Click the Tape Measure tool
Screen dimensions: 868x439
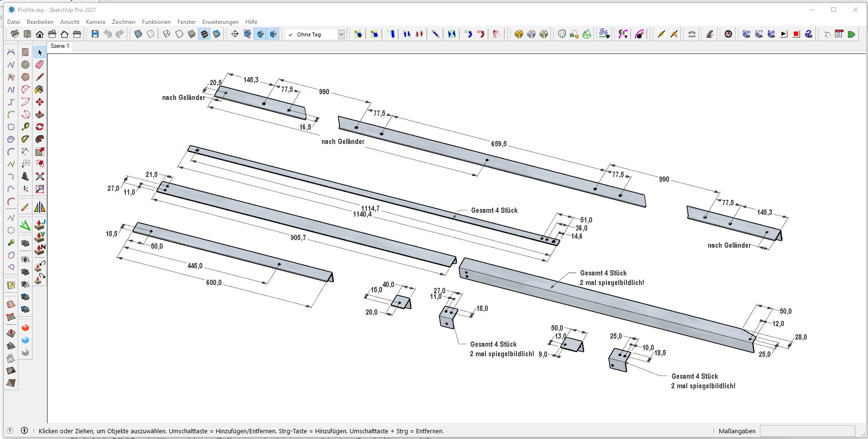point(25,127)
